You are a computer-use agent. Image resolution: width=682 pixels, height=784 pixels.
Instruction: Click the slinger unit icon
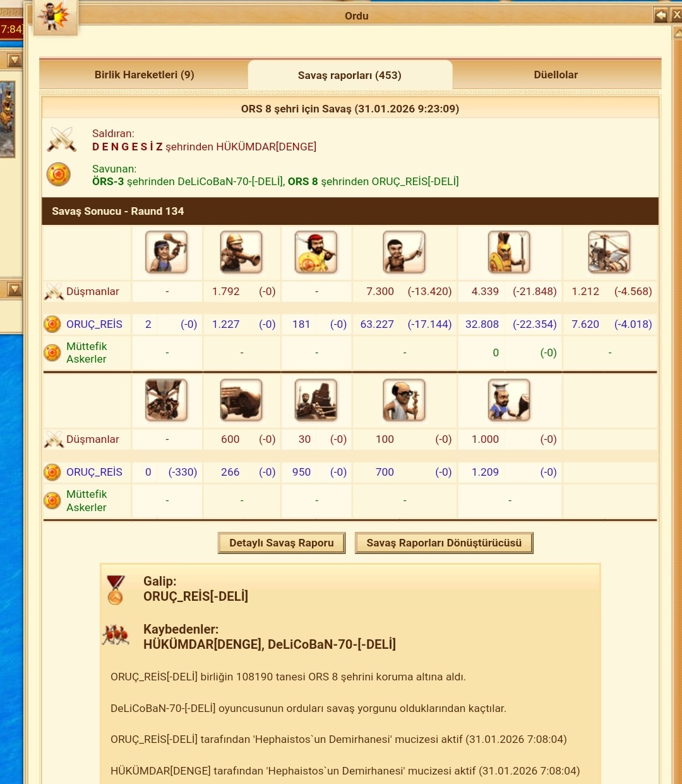click(x=167, y=251)
